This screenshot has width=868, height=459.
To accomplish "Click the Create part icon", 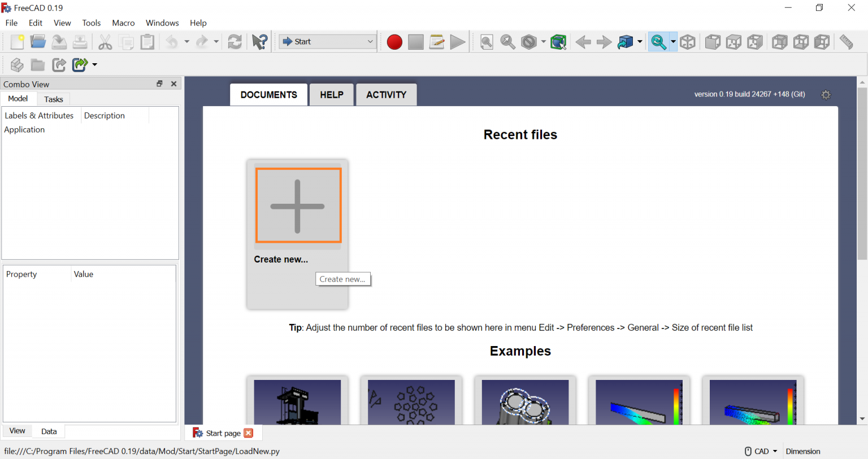I will tap(17, 65).
